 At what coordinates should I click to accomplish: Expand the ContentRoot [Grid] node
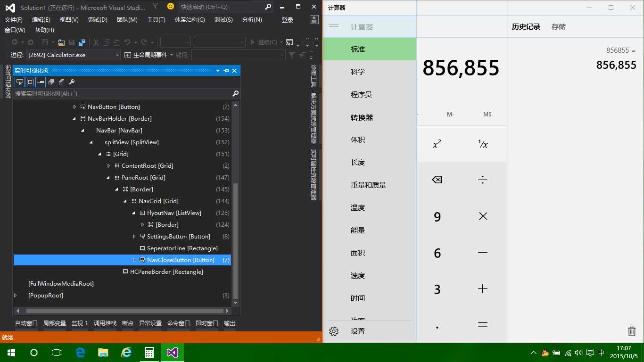click(108, 166)
